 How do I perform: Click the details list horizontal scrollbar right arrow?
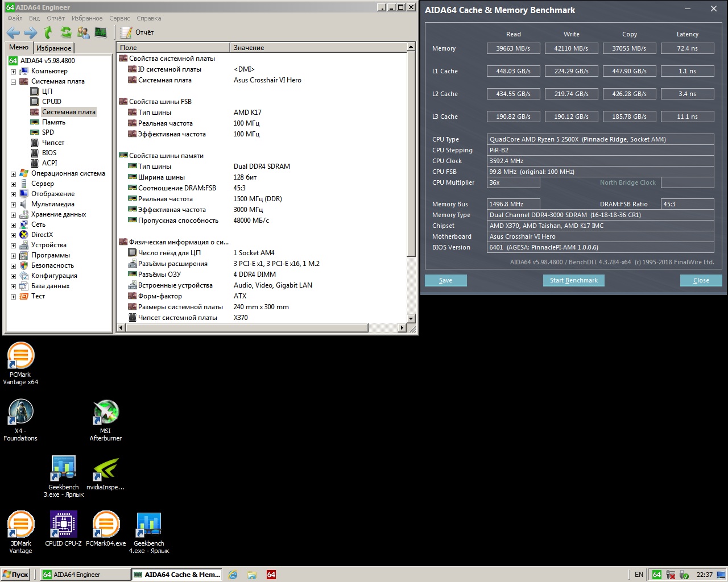[402, 328]
